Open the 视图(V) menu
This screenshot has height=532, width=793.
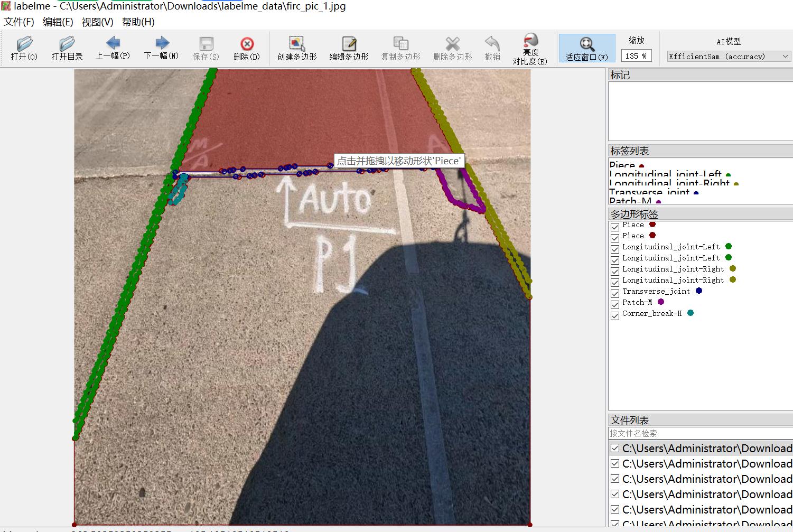[98, 22]
